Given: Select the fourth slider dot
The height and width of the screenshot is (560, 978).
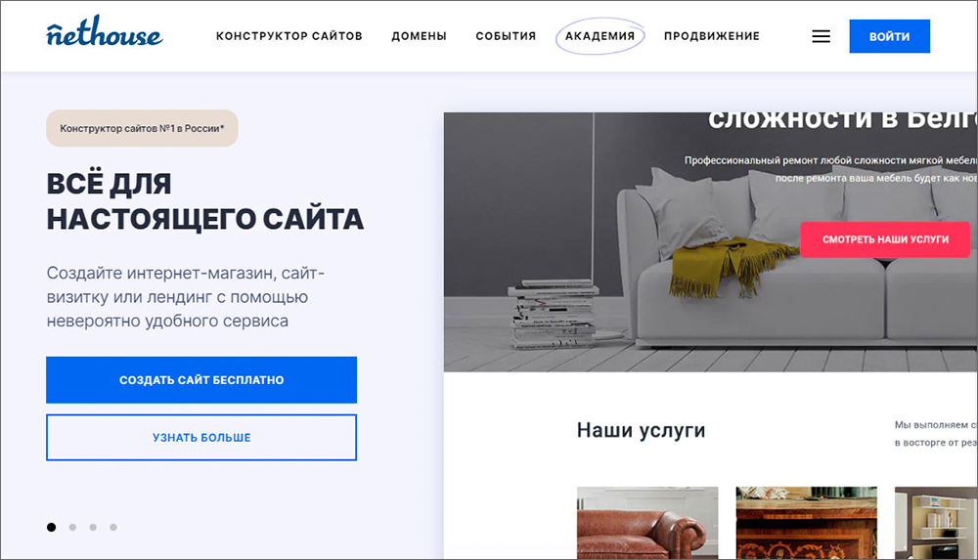Looking at the screenshot, I should click(113, 527).
